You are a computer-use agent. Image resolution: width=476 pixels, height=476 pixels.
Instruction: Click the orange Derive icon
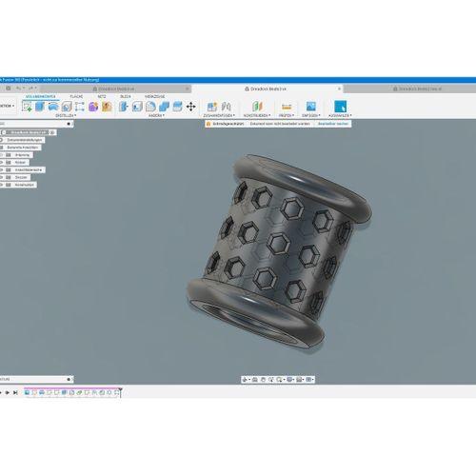pyautogui.click(x=107, y=107)
